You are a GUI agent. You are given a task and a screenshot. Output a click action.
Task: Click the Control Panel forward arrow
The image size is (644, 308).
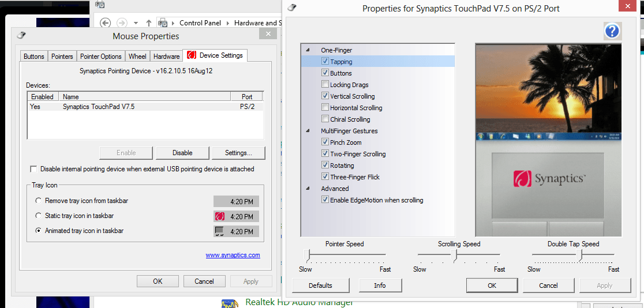point(122,22)
